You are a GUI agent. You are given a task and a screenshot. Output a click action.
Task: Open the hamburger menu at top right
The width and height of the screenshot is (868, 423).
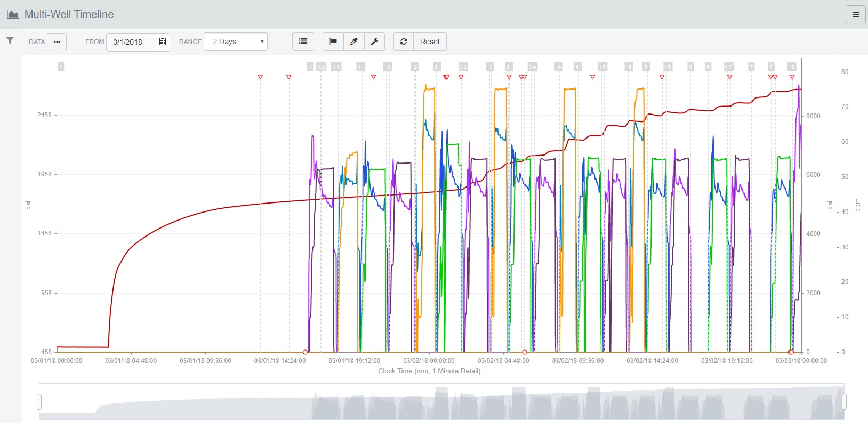pyautogui.click(x=855, y=14)
